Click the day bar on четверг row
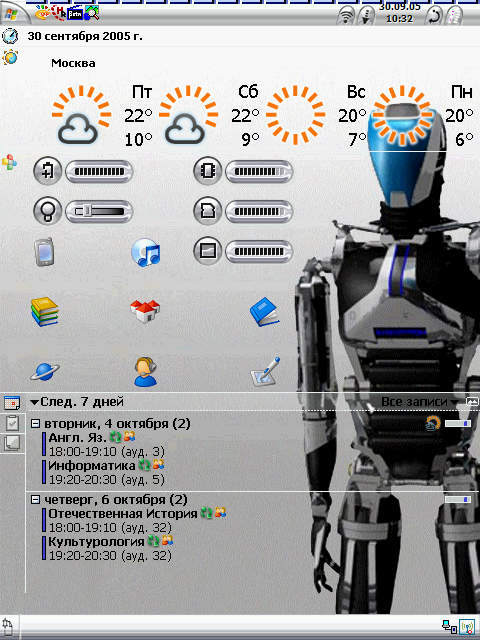The width and height of the screenshot is (480, 640). point(458,500)
